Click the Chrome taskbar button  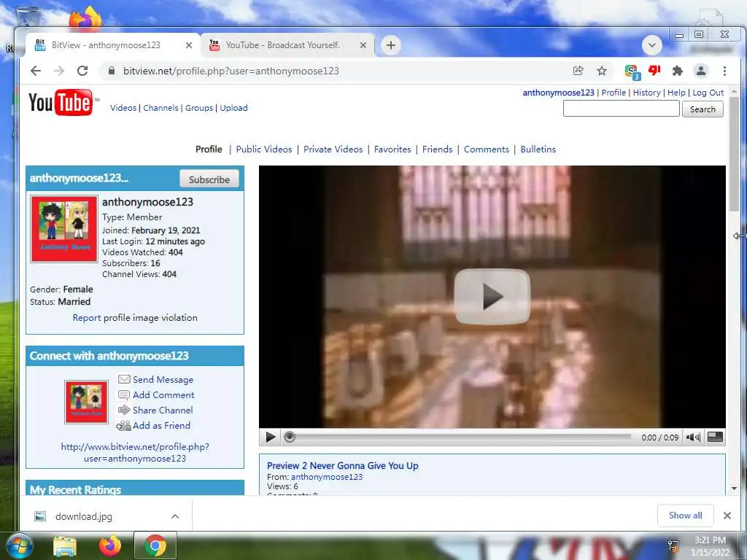click(x=155, y=545)
